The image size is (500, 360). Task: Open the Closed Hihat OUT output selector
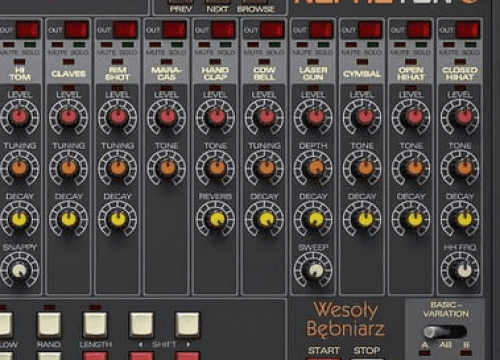point(468,30)
